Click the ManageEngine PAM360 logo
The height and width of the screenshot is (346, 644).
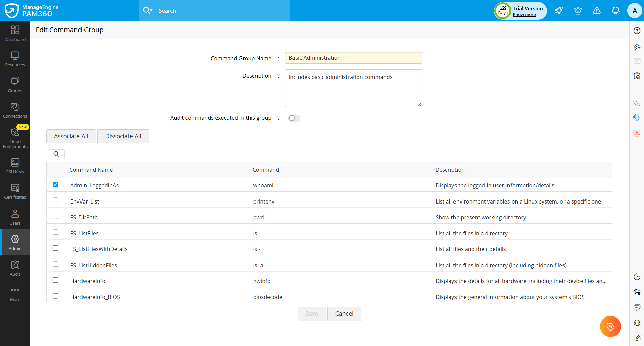coord(32,11)
